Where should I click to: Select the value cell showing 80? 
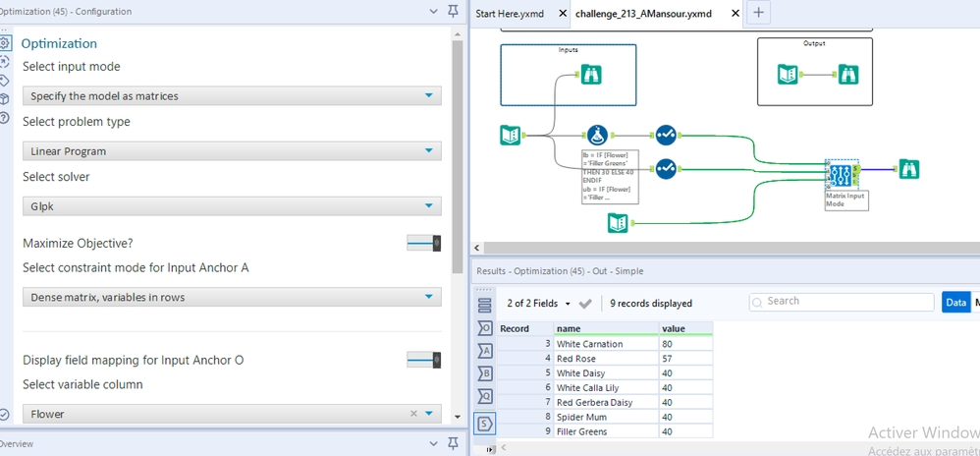click(x=685, y=344)
